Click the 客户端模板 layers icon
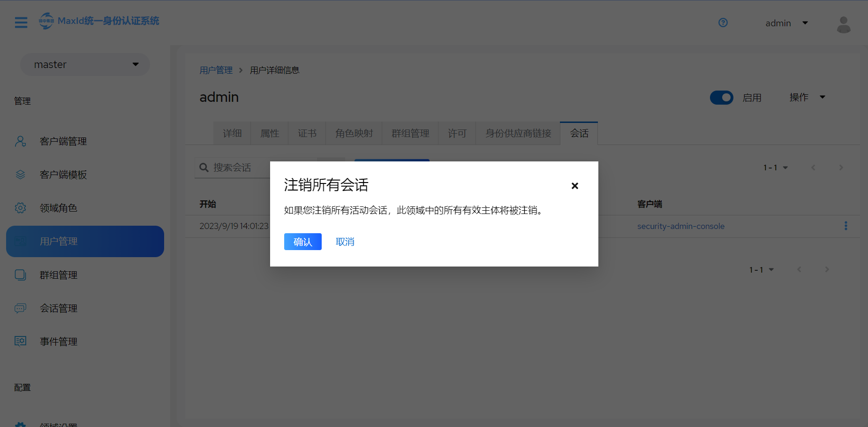Screen dimensions: 868x427 click(x=20, y=175)
